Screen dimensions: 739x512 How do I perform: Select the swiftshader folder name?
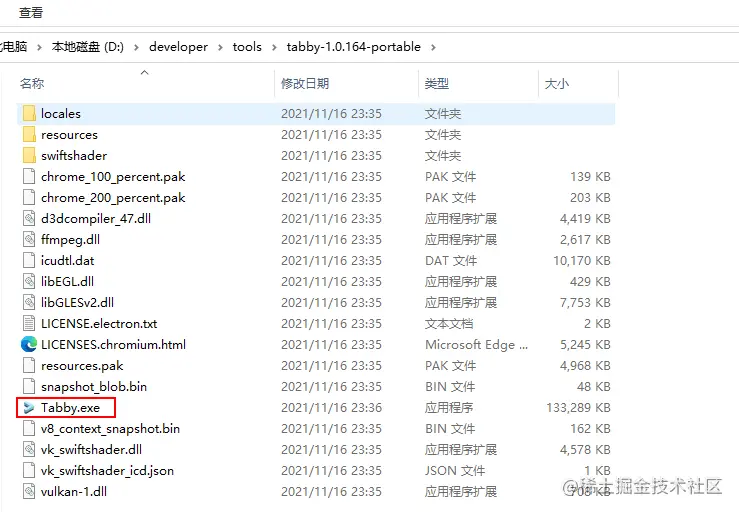pos(74,156)
